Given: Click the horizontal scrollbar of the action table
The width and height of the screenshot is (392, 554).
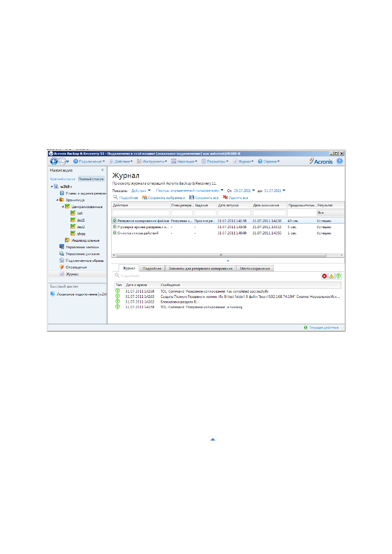Looking at the screenshot, I should click(221, 255).
